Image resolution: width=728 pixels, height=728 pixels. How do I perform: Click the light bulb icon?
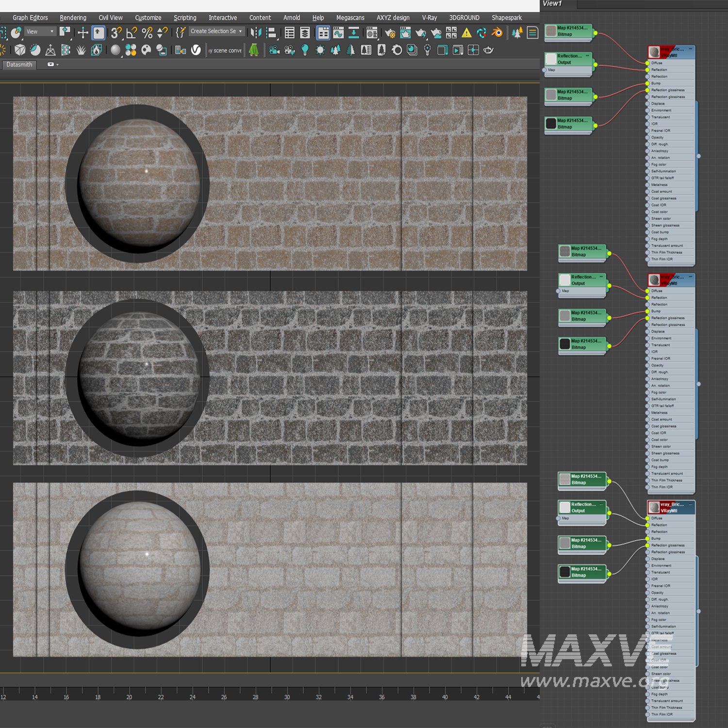[x=305, y=50]
